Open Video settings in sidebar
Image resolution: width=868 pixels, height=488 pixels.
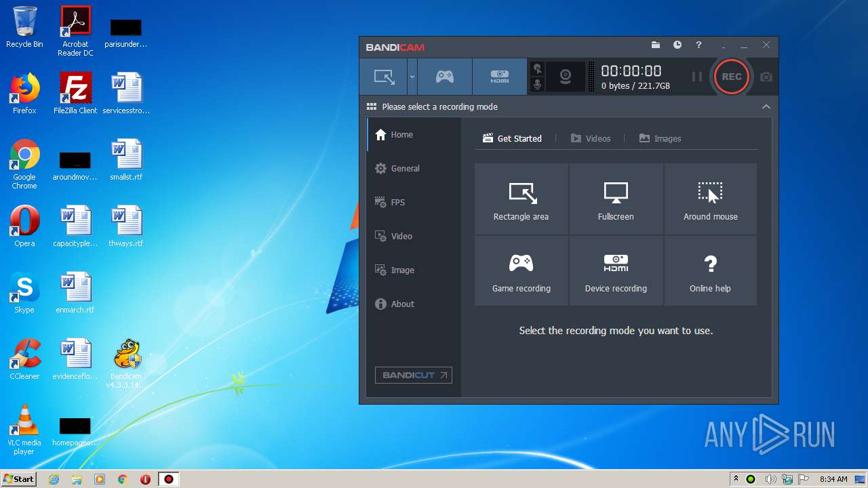click(414, 236)
